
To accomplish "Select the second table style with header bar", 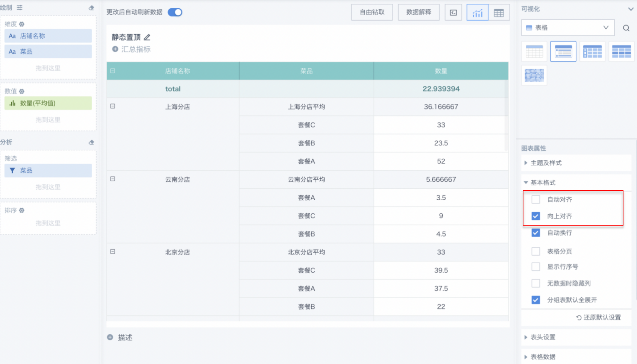I will click(x=563, y=52).
